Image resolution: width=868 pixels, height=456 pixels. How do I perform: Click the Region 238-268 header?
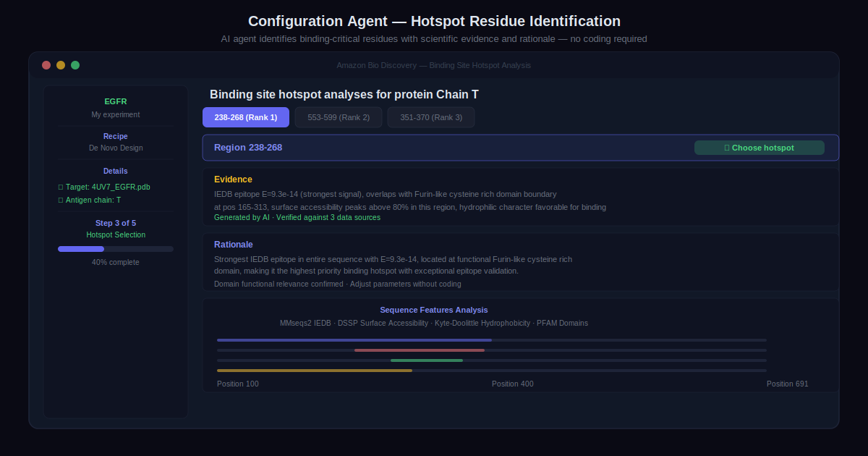click(248, 148)
